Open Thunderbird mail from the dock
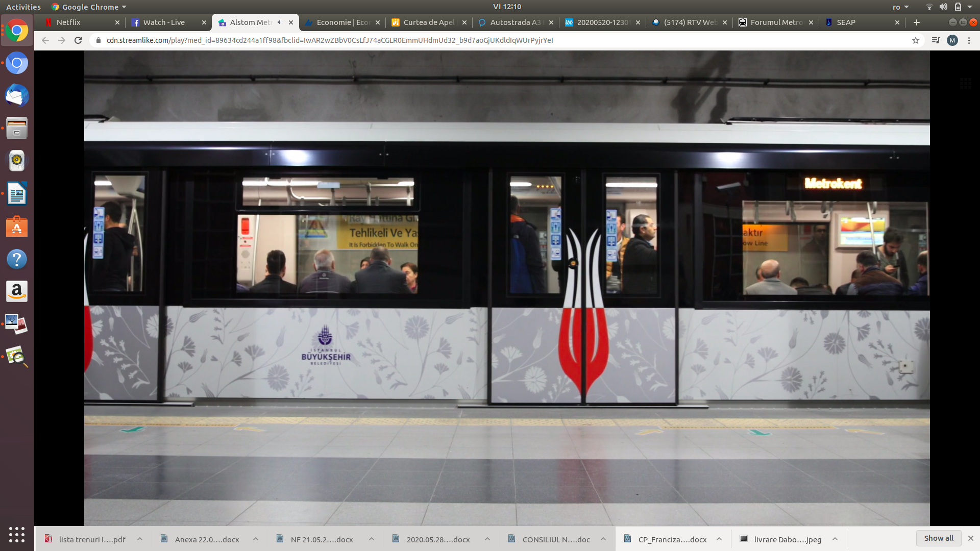 coord(17,96)
